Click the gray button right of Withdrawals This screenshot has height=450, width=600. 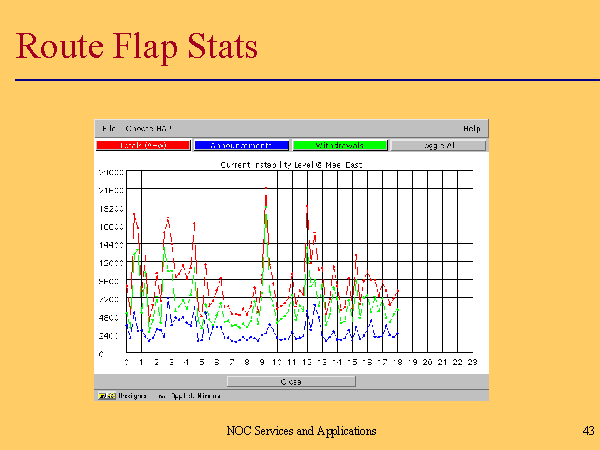pyautogui.click(x=438, y=146)
